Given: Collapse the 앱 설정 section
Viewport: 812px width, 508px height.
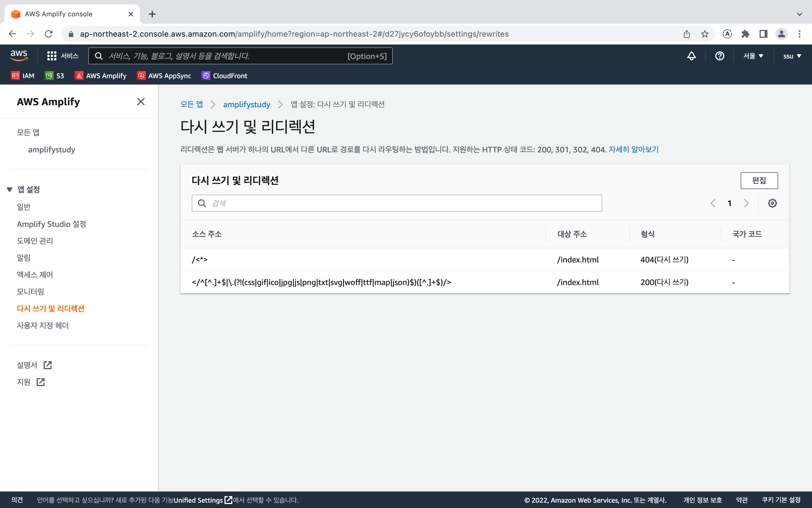Looking at the screenshot, I should pyautogui.click(x=10, y=189).
